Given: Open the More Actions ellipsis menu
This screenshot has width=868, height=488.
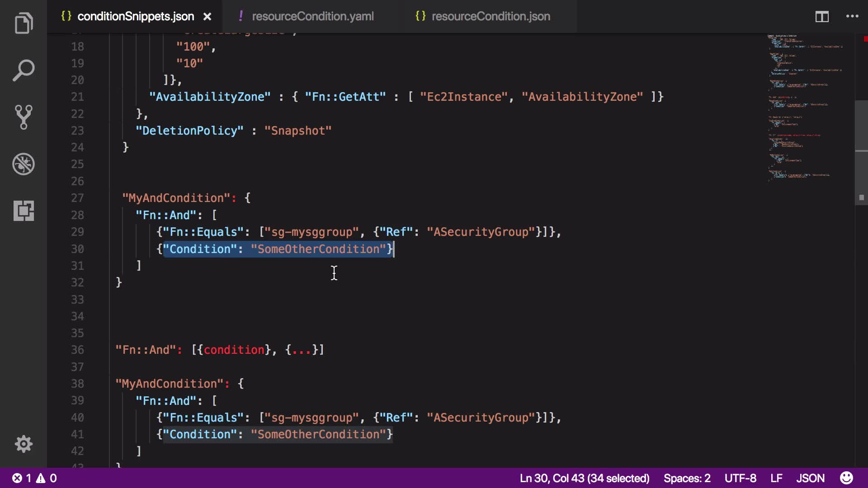Looking at the screenshot, I should 852,17.
